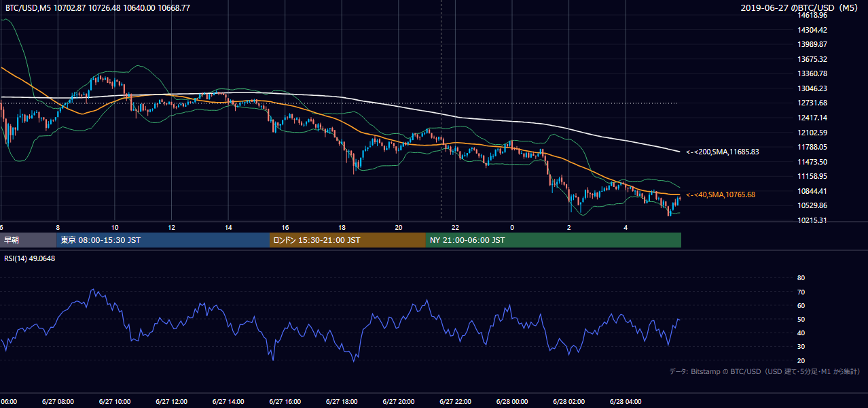Viewport: 868px width, 408px height.
Task: Click the Bitstamp data source note
Action: click(764, 371)
